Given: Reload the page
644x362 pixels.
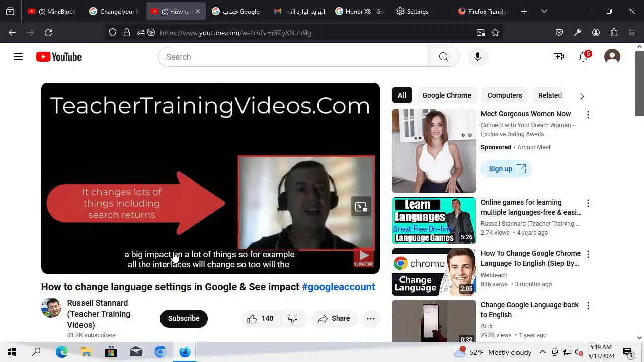Looking at the screenshot, I should pos(48,33).
